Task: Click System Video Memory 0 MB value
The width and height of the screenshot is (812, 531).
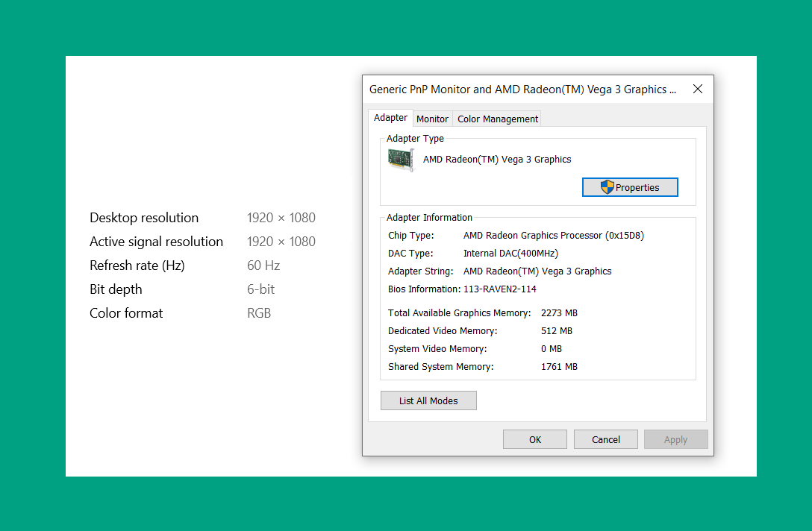Action: pos(552,349)
